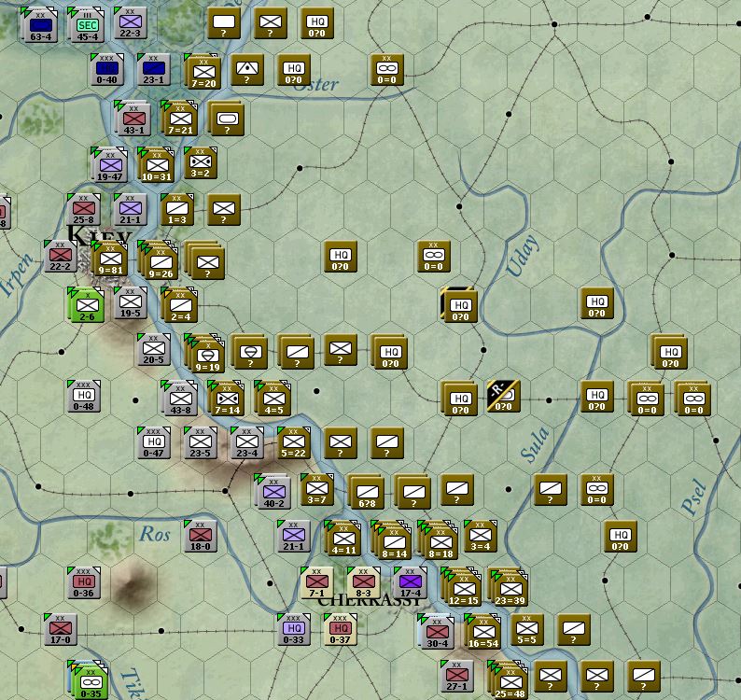Select the Soviet 3=7 infantry division

click(316, 489)
